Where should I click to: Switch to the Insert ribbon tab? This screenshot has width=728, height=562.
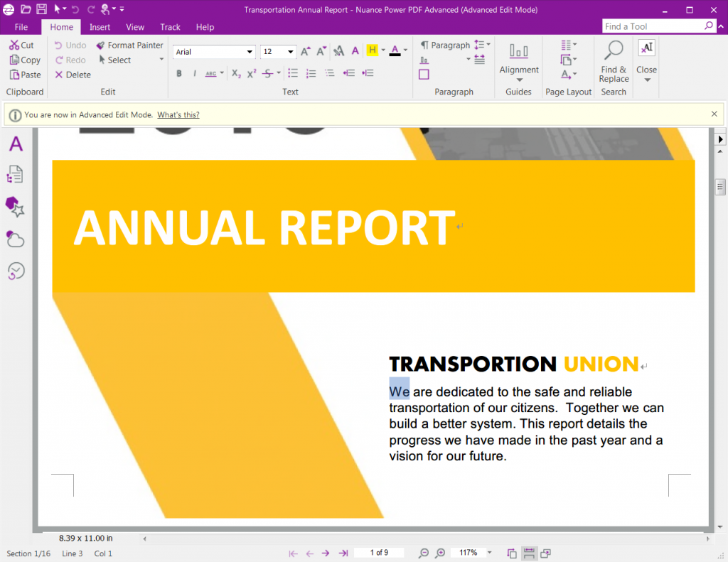click(x=100, y=26)
